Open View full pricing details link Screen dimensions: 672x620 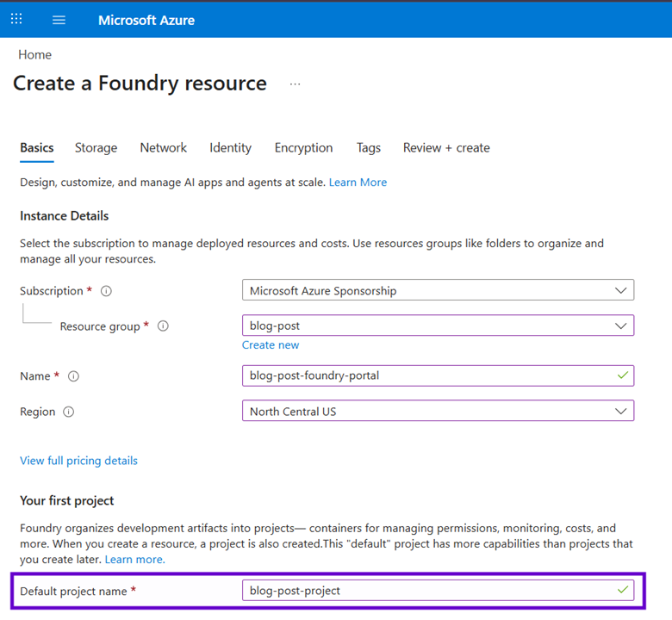78,461
